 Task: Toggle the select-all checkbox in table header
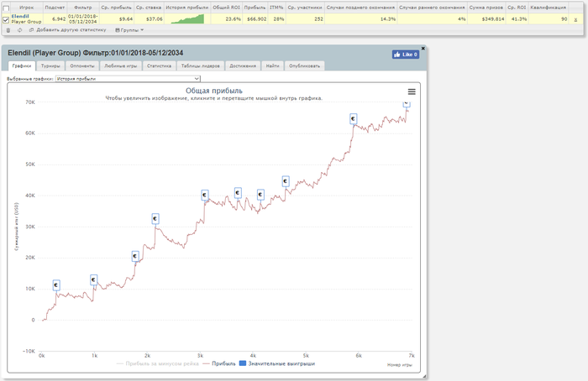tap(6, 8)
